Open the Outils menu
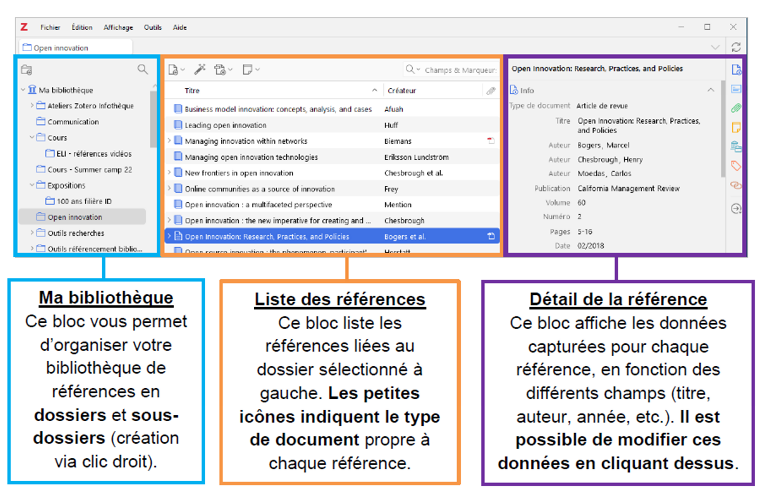This screenshot has height=495, width=761. (151, 27)
